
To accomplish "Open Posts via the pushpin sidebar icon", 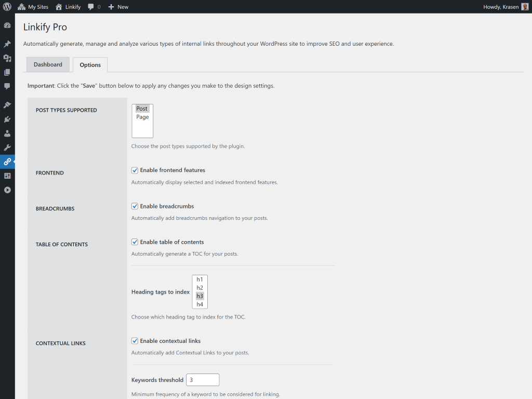I will 7,44.
